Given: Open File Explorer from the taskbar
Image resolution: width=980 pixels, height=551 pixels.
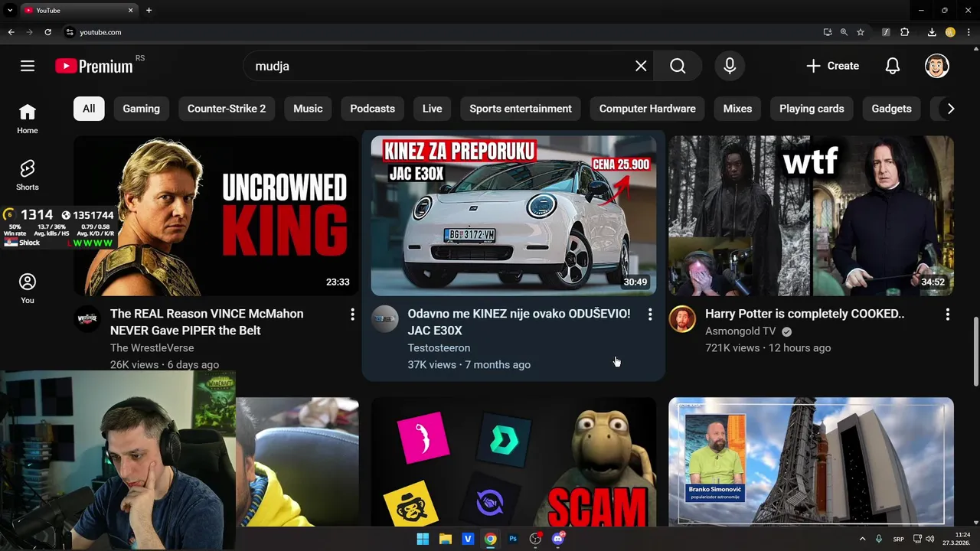Looking at the screenshot, I should pyautogui.click(x=445, y=539).
